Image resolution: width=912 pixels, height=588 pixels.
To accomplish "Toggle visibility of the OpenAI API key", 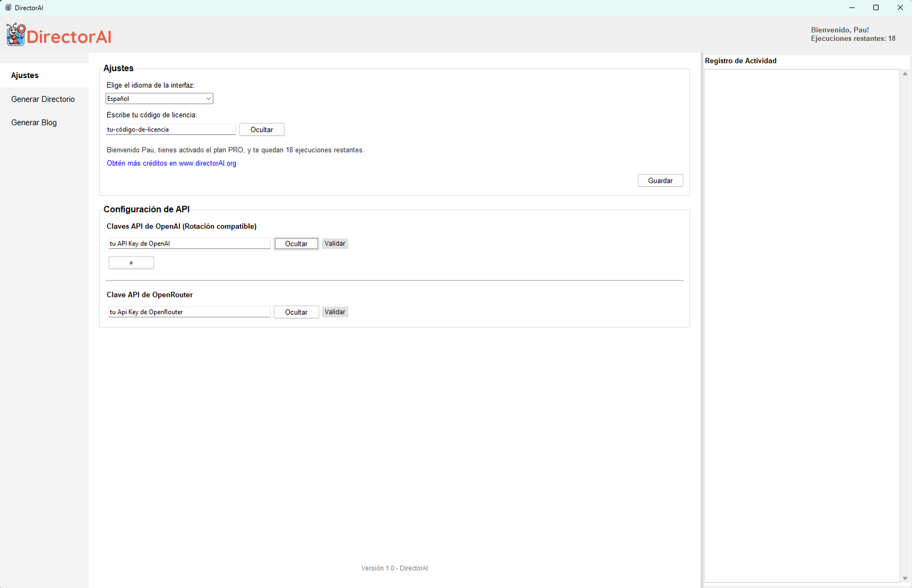I will click(296, 243).
